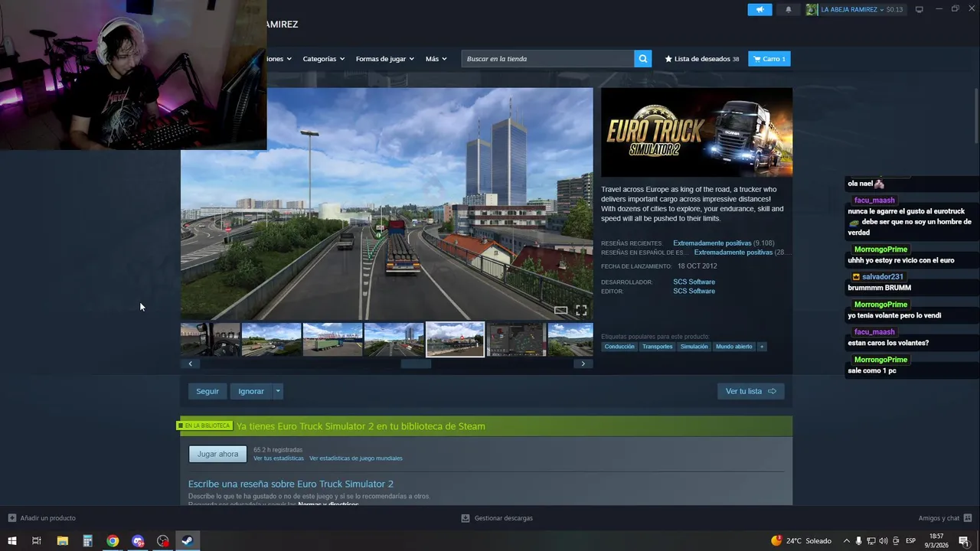
Task: Show hidden system tray icons
Action: 847,541
